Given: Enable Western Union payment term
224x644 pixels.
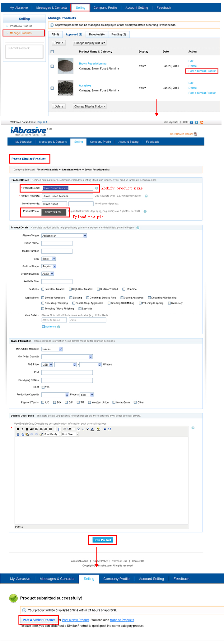Looking at the screenshot, I should tap(90, 402).
